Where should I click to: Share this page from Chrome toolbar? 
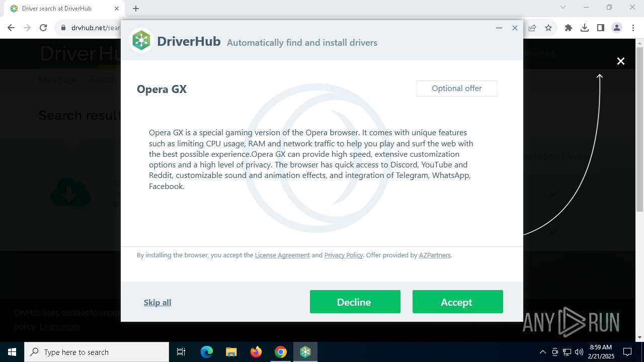click(x=532, y=28)
